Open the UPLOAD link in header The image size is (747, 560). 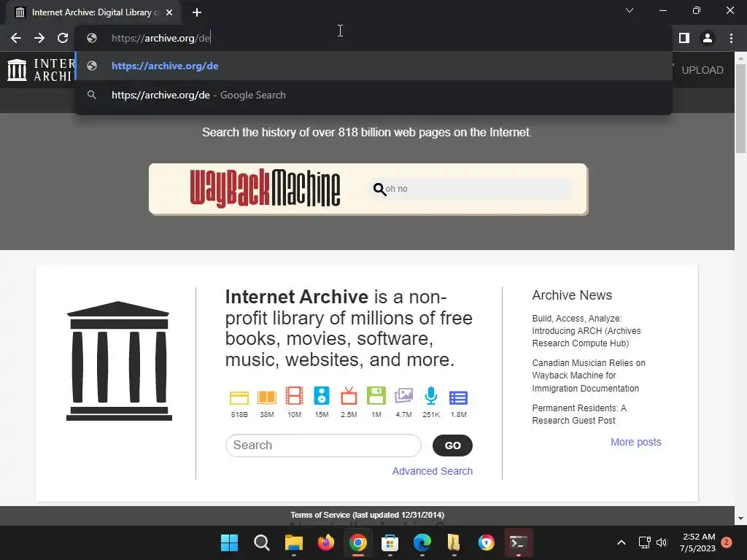tap(702, 70)
